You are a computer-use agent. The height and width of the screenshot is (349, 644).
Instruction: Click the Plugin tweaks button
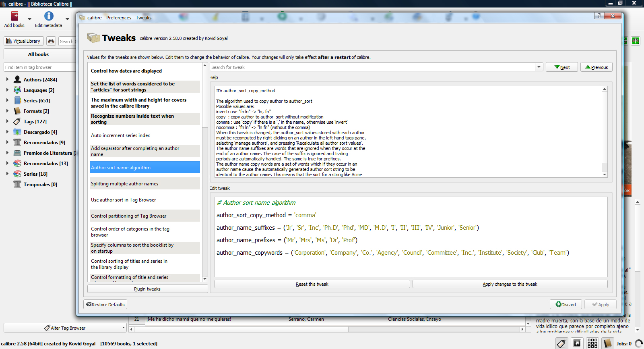[147, 289]
